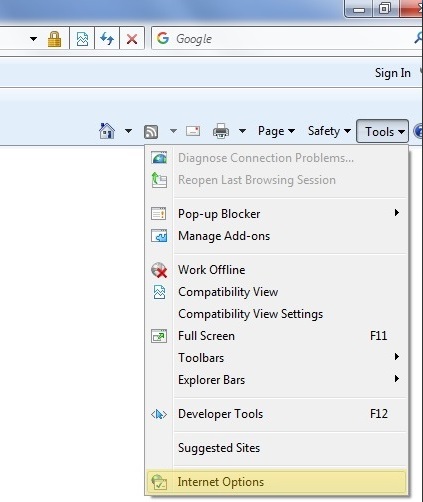The image size is (423, 502).
Task: Click the RSS feeds icon
Action: click(151, 132)
